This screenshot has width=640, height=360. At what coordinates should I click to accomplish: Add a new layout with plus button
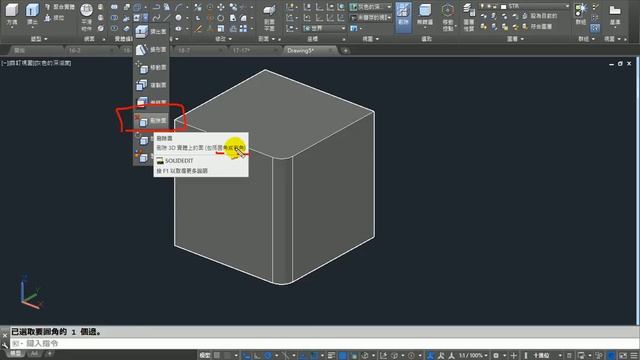point(49,353)
